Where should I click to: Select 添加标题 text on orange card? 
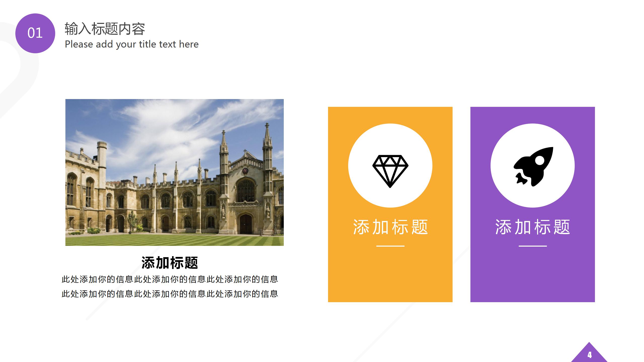390,227
